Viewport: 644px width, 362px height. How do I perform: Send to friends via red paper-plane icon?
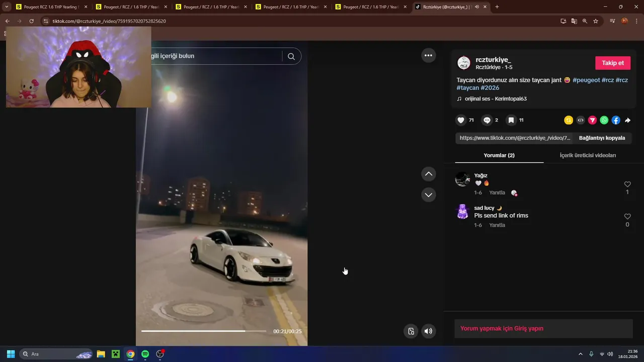point(592,120)
